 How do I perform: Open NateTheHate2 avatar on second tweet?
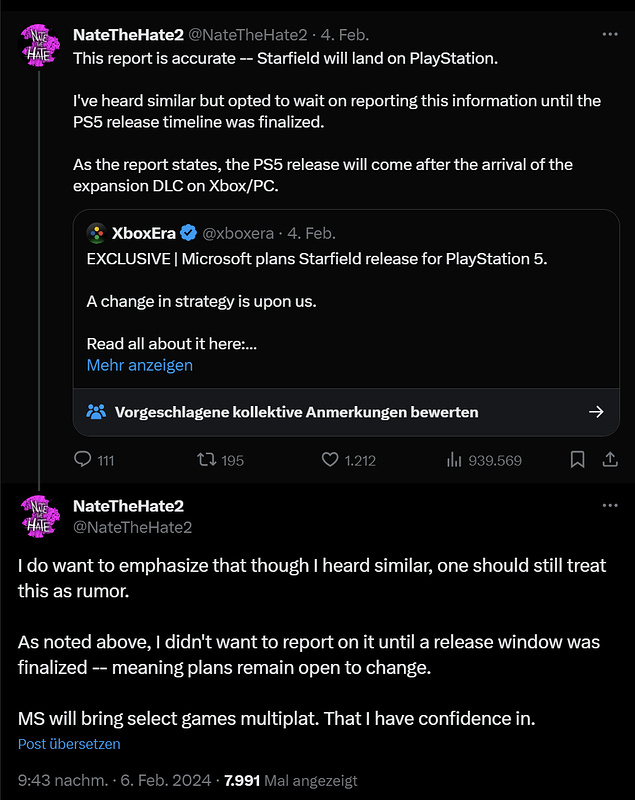(40, 514)
